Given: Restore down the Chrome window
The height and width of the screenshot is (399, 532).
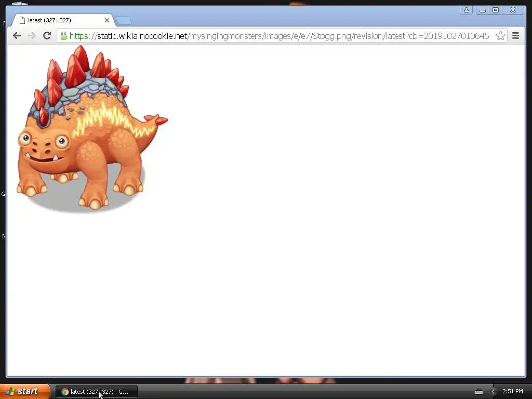Looking at the screenshot, I should tap(496, 10).
